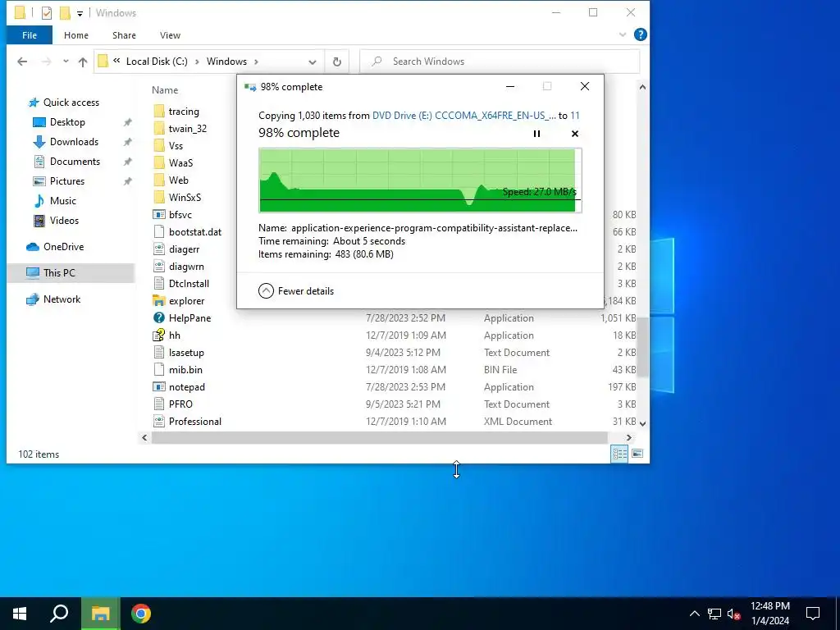Viewport: 840px width, 630px height.
Task: Open Pictures in the navigation pane
Action: pyautogui.click(x=67, y=181)
